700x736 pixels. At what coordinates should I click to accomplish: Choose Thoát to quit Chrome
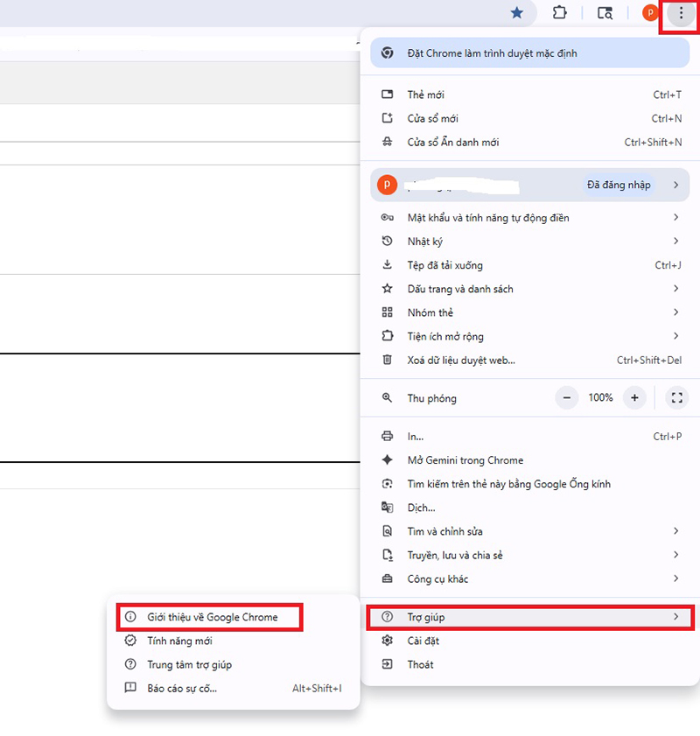point(530,664)
